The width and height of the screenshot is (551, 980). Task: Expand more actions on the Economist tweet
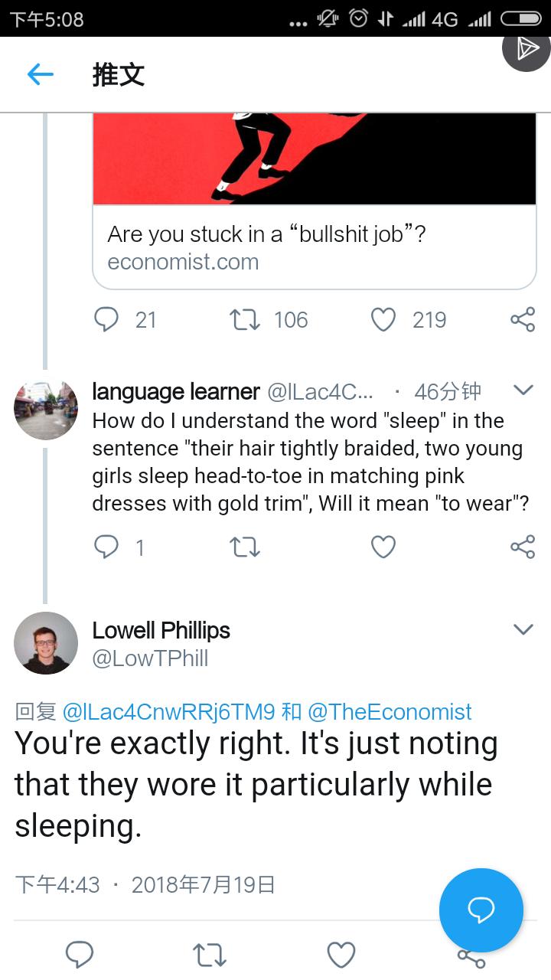[523, 320]
